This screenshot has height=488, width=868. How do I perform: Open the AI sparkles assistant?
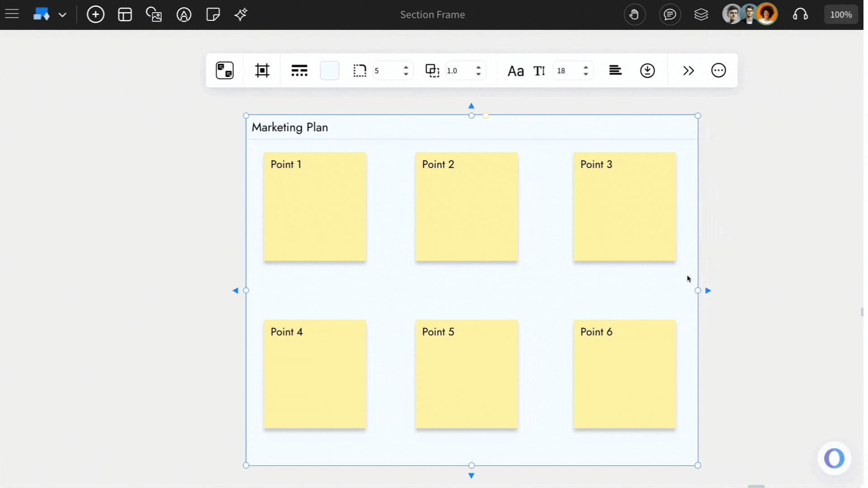click(x=241, y=14)
